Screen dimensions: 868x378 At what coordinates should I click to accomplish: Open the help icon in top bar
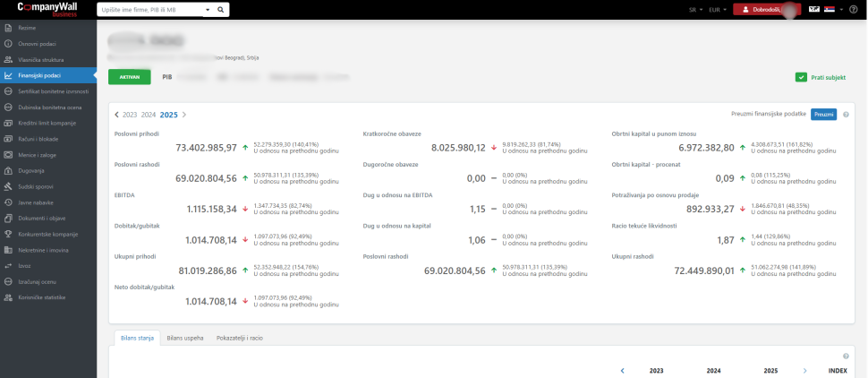[854, 10]
